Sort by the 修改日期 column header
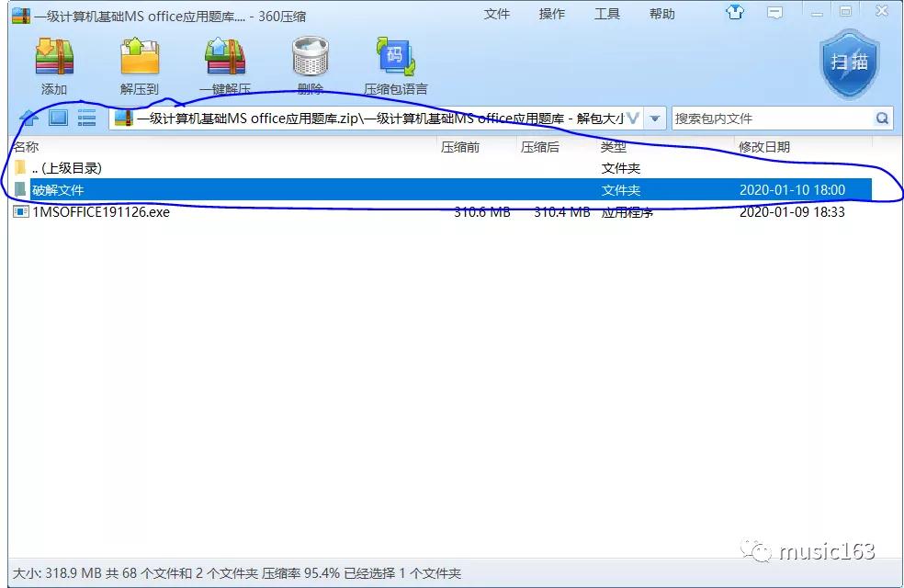The height and width of the screenshot is (588, 904). (764, 147)
